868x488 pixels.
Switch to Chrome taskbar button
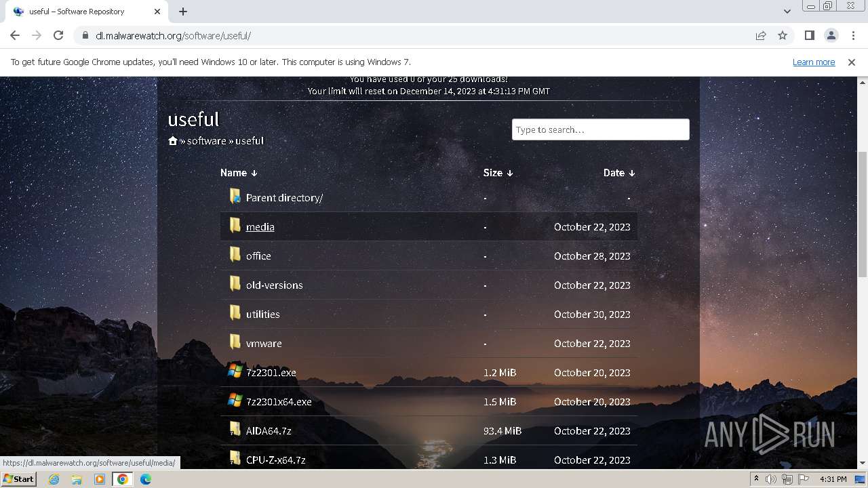pyautogui.click(x=122, y=479)
